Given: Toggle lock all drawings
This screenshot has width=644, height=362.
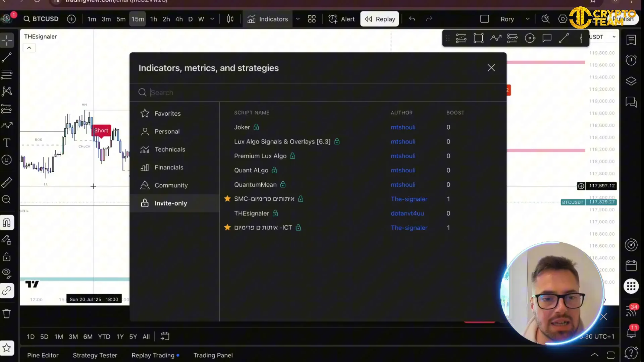Looking at the screenshot, I should tap(7, 257).
